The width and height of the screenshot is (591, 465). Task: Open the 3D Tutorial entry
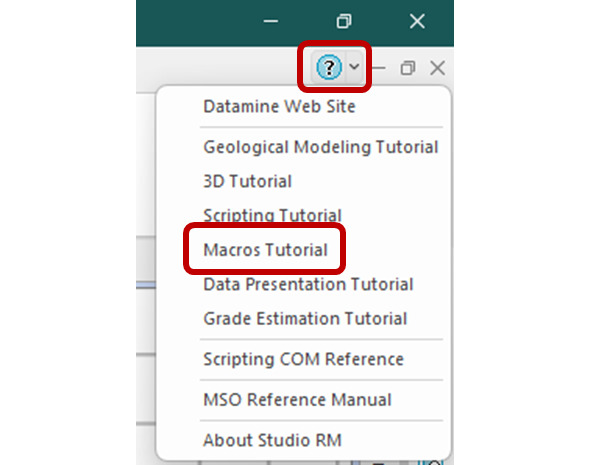[x=248, y=181]
